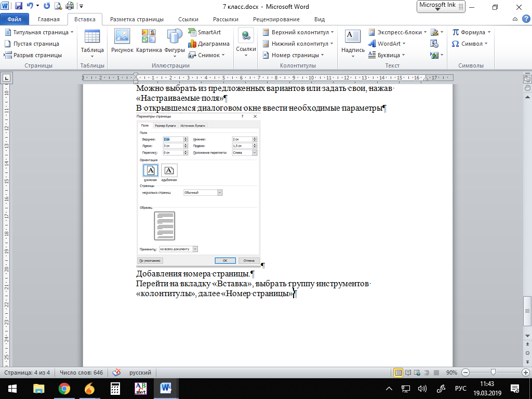Click the Save icon in quick access toolbar
This screenshot has height=399, width=532.
pos(19,7)
